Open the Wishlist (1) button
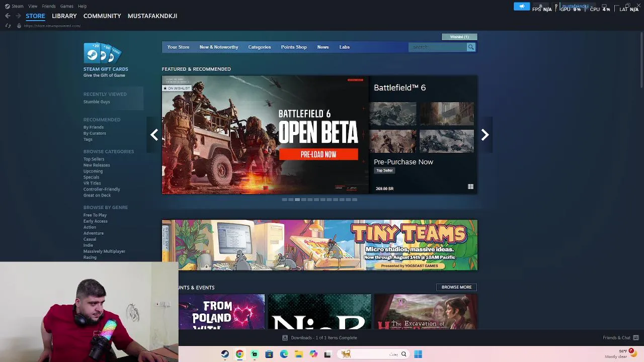 point(459,37)
